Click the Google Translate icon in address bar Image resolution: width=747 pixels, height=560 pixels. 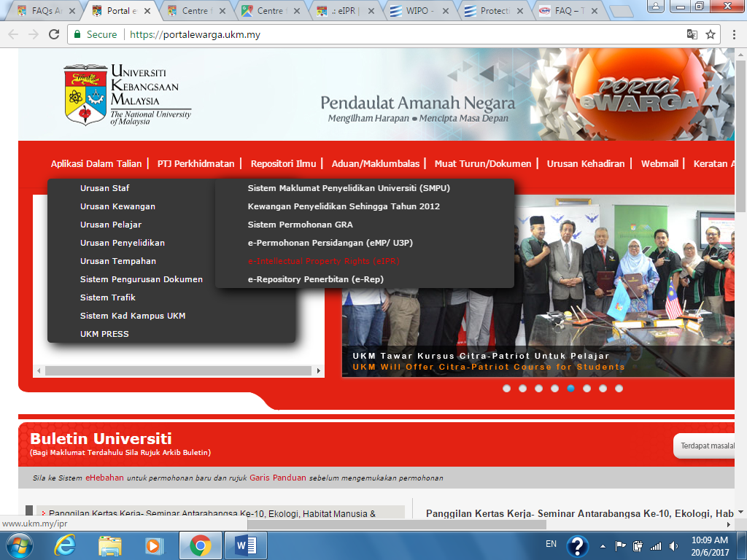click(692, 34)
